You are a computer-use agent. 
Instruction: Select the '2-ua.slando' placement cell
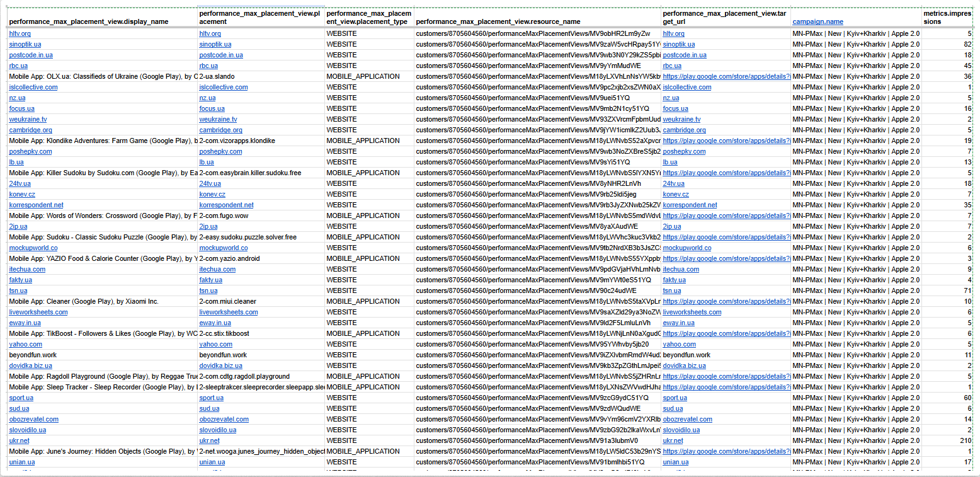[x=261, y=76]
